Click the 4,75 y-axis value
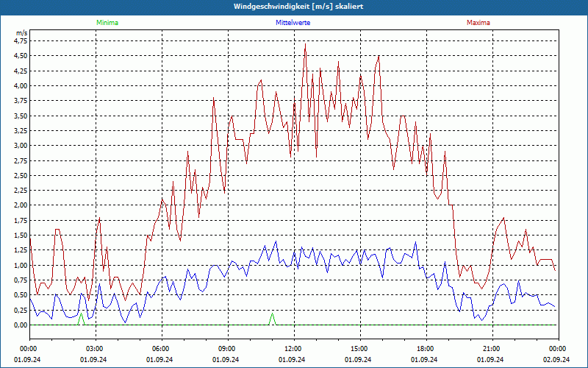The width and height of the screenshot is (588, 368). (21, 40)
